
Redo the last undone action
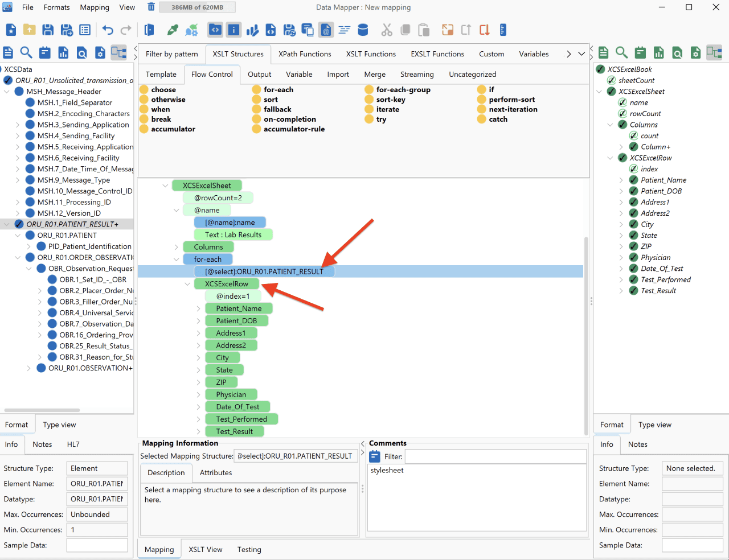[x=126, y=30]
